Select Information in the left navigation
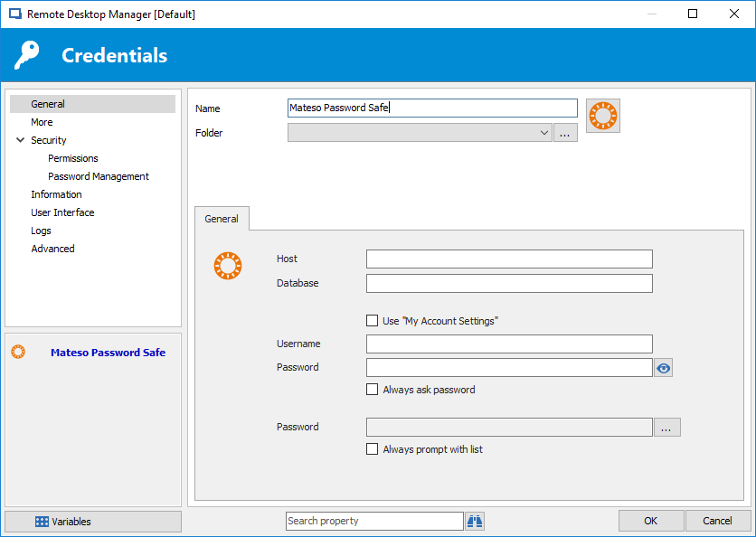 coord(56,194)
